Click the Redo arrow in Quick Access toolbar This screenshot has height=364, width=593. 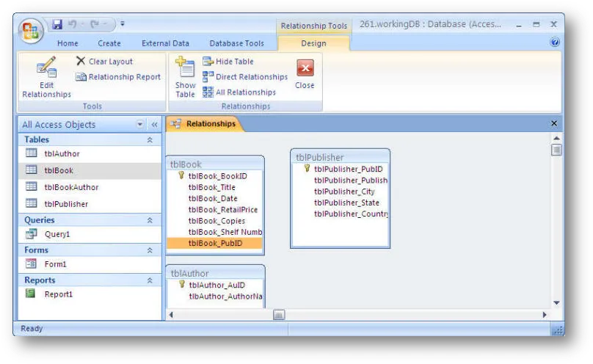[95, 24]
